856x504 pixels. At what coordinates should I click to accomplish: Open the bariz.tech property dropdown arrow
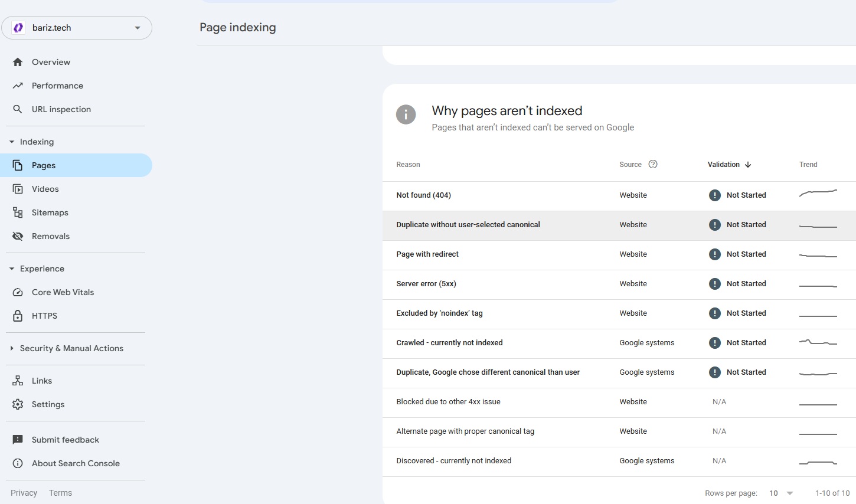(x=138, y=28)
